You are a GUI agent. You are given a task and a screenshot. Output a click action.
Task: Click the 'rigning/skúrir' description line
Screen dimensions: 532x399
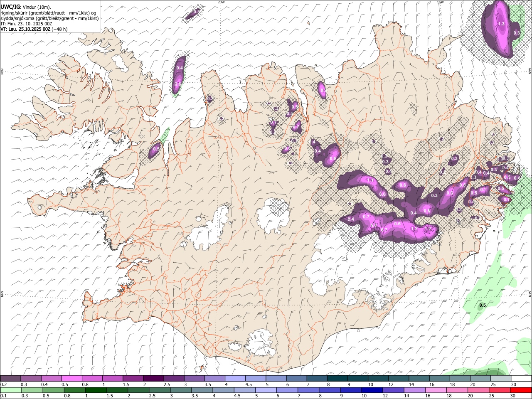pyautogui.click(x=49, y=13)
